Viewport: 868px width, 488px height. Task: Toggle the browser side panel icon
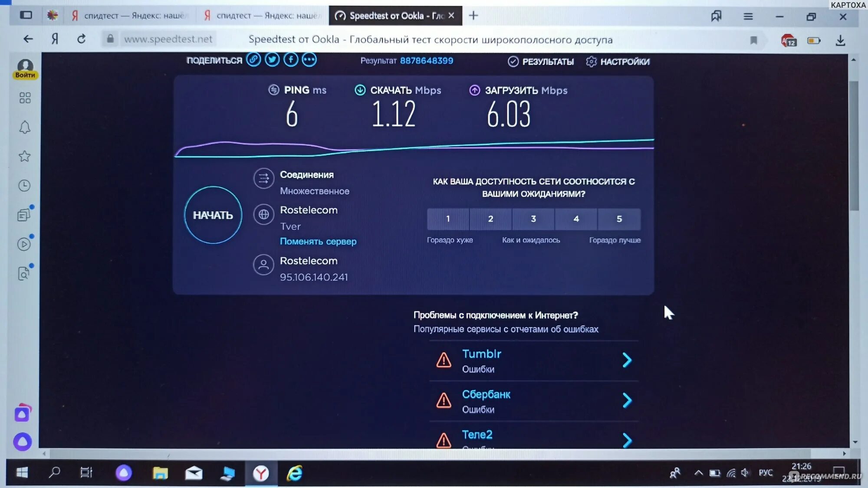[26, 15]
